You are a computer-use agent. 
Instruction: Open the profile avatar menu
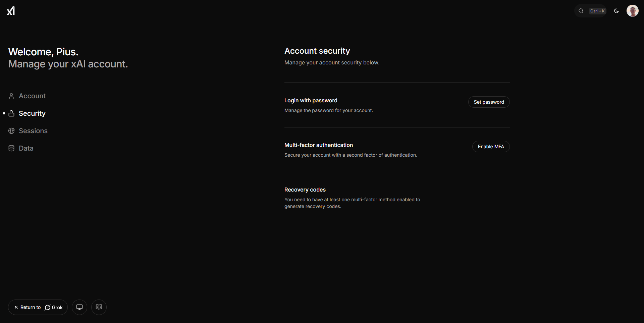coord(632,11)
